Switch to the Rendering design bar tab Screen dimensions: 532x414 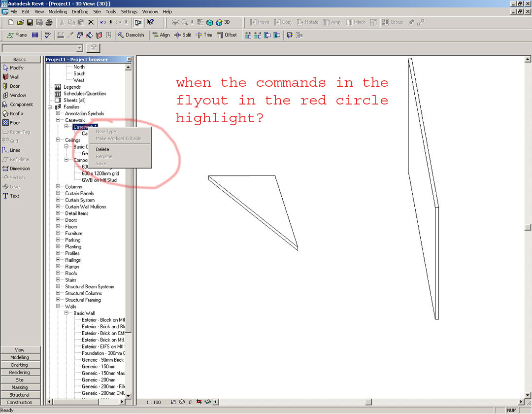(20, 372)
